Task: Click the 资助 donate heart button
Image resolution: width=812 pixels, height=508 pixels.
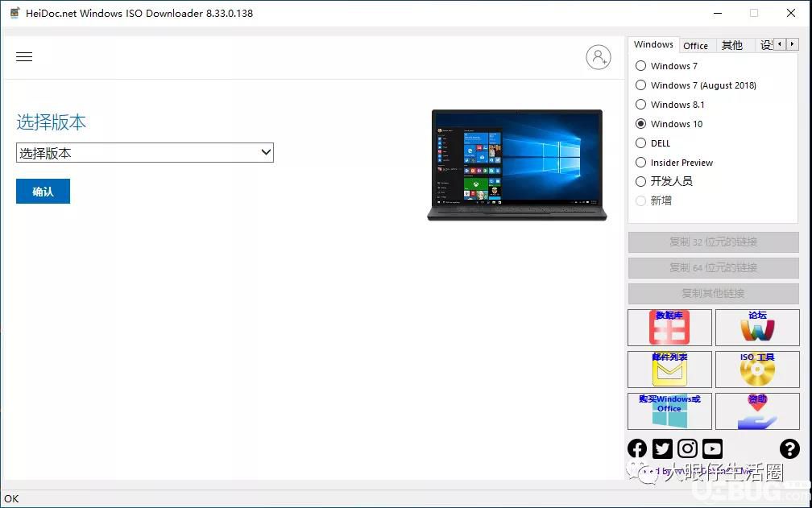Action: 757,411
